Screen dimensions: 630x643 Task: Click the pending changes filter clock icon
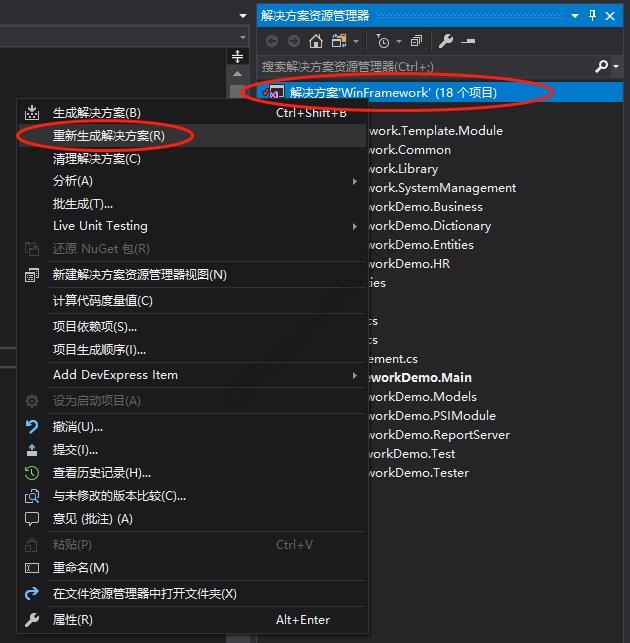pos(383,41)
